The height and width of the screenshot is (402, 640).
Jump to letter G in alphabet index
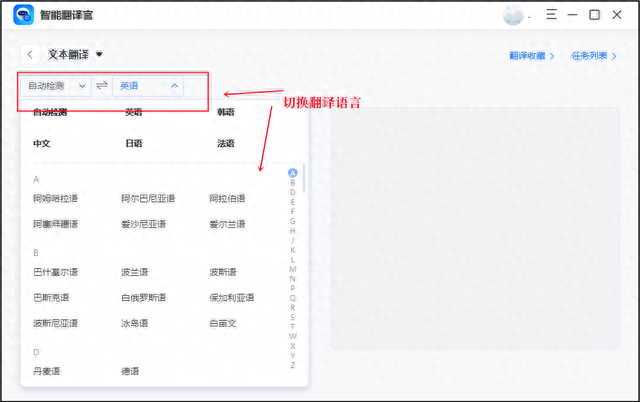[293, 221]
